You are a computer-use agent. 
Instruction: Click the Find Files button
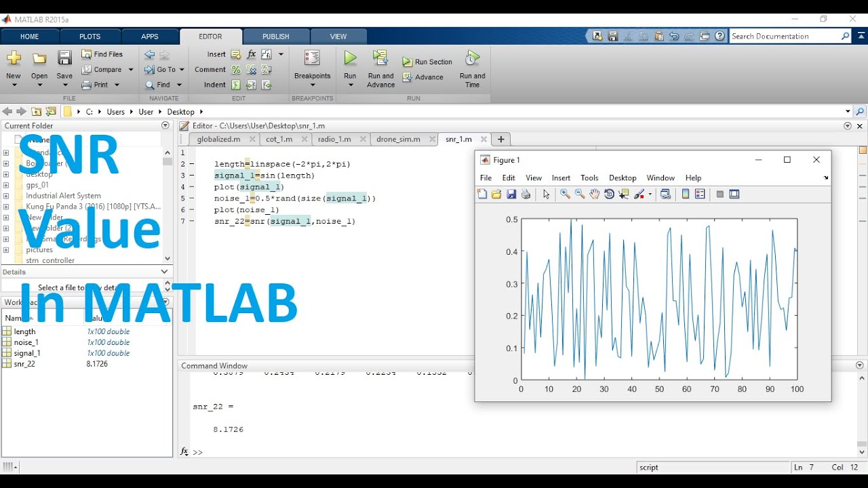pyautogui.click(x=102, y=54)
